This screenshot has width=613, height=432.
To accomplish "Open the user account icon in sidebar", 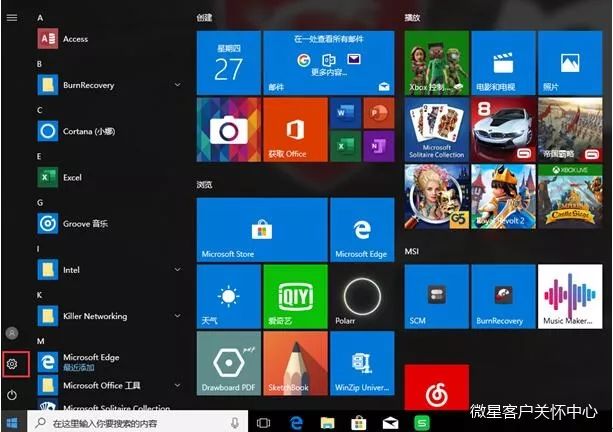I will pyautogui.click(x=12, y=333).
